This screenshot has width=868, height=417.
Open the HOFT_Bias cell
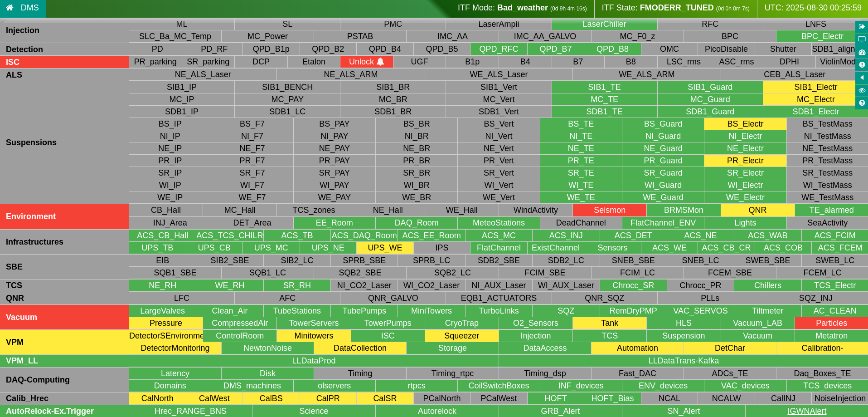(612, 398)
